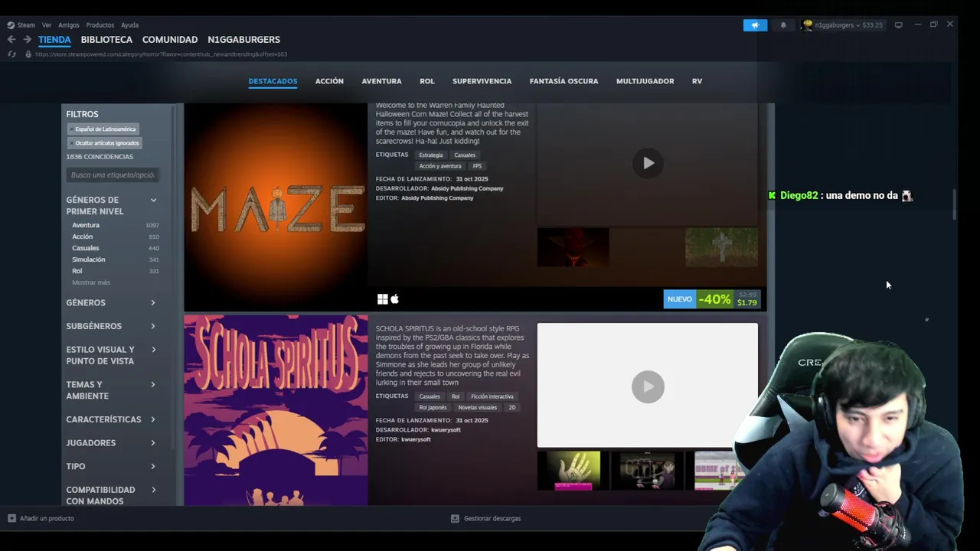Click the Añadir un producto plus icon
Screen dimensions: 980x551
11,518
